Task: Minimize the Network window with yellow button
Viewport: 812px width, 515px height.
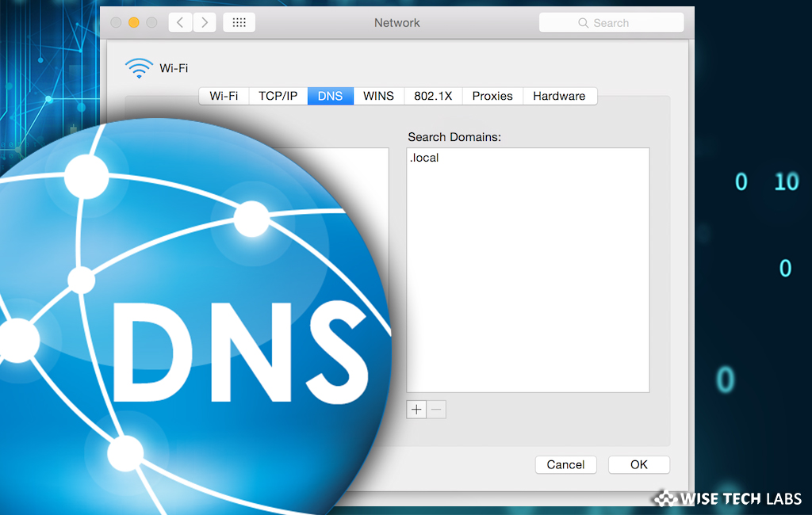Action: 133,22
